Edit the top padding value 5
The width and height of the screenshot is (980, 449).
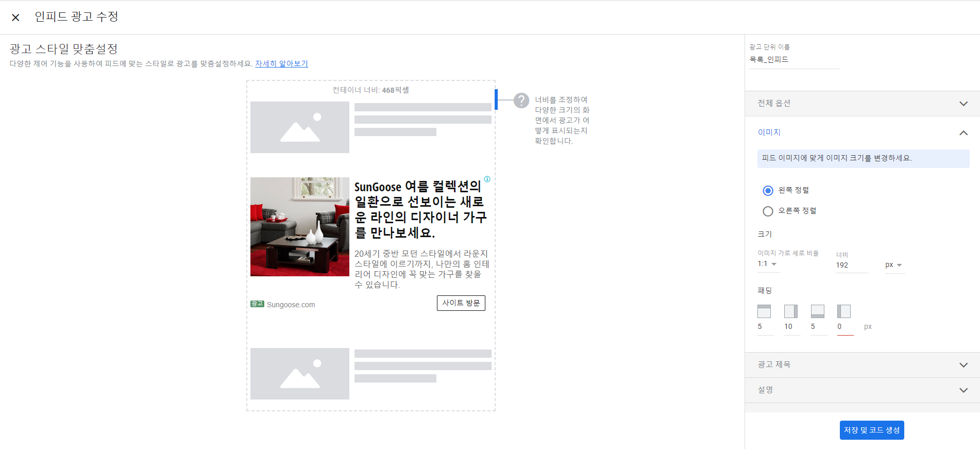(766, 327)
